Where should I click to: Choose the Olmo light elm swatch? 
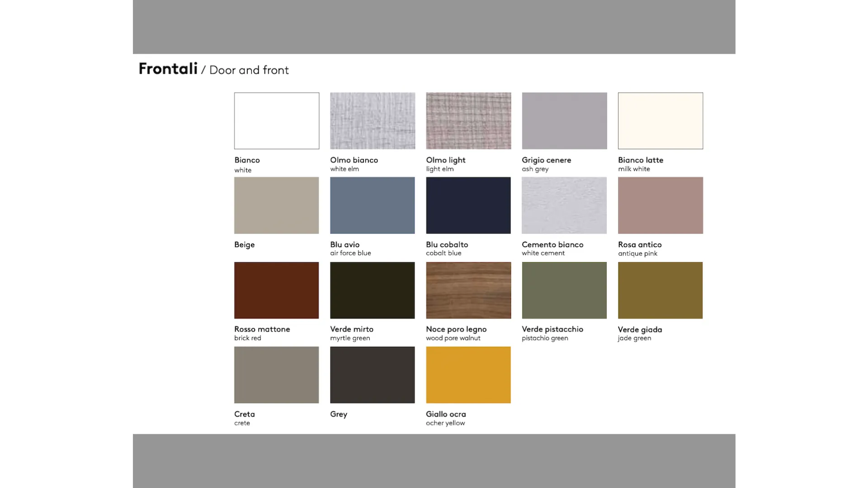coord(468,121)
